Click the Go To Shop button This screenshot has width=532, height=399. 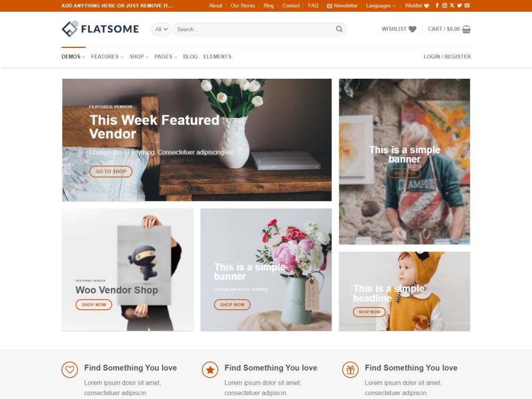coord(111,171)
